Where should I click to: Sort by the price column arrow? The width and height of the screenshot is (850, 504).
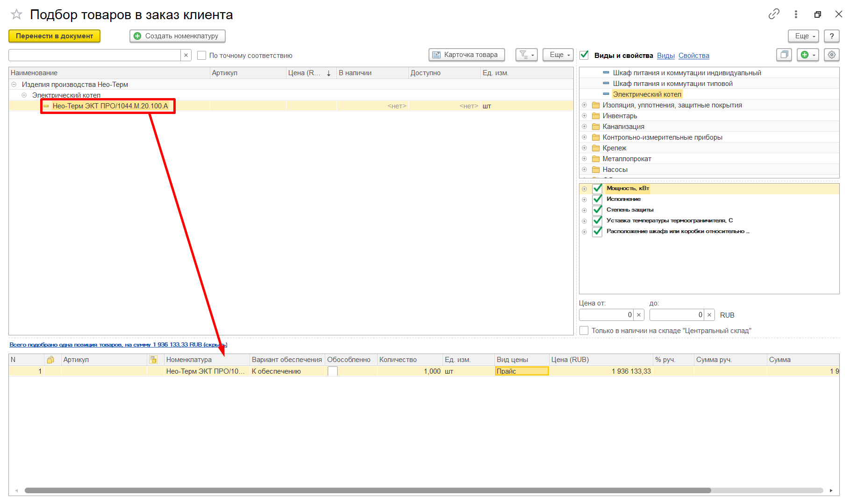[x=329, y=73]
